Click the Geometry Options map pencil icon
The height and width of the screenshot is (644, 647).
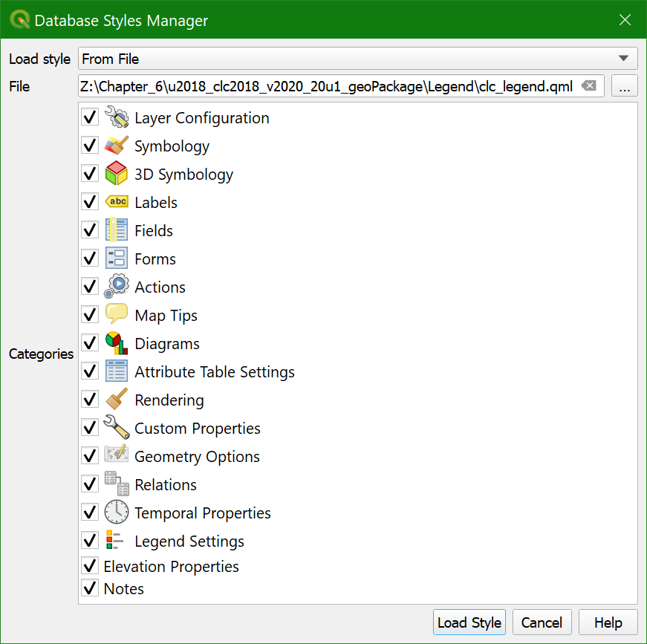click(x=117, y=454)
